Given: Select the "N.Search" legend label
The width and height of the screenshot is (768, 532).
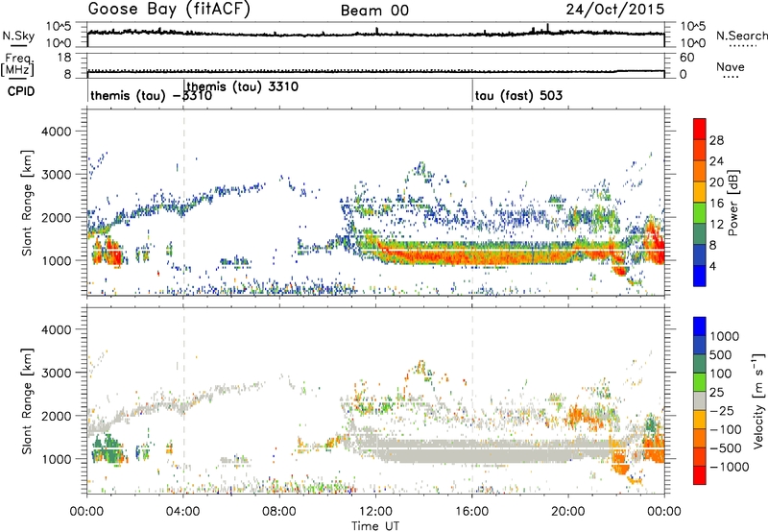Looking at the screenshot, I should 741,36.
